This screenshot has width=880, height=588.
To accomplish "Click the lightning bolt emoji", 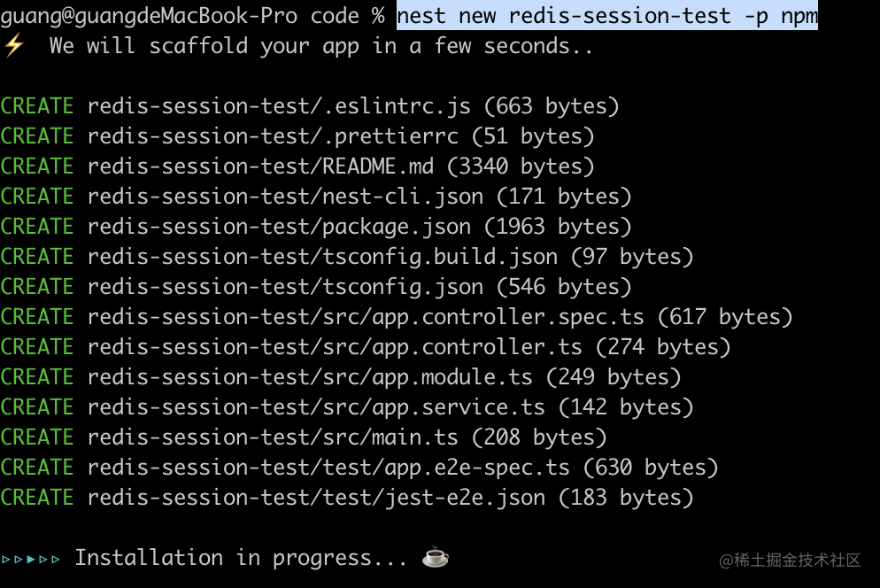I will [14, 46].
